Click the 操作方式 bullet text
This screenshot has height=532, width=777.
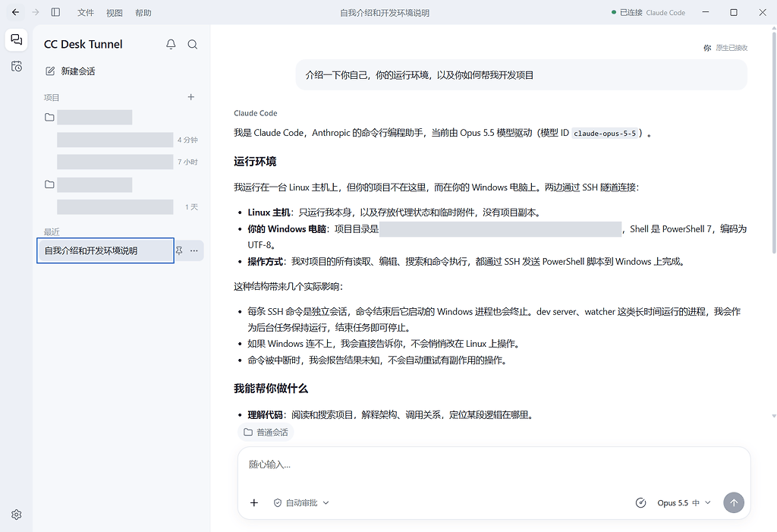tap(467, 262)
